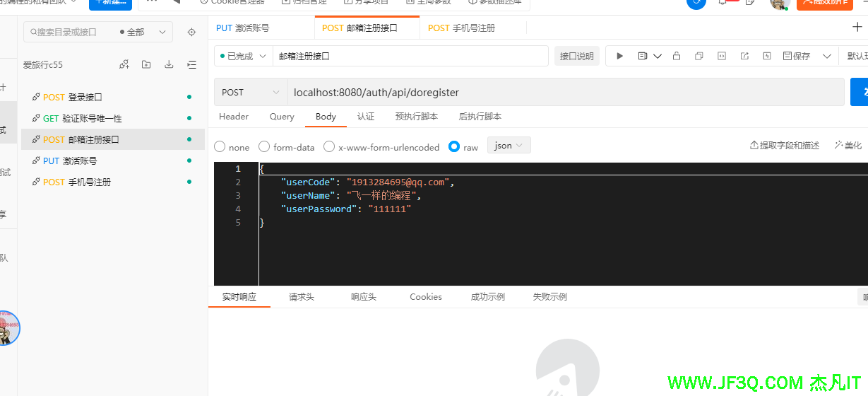The height and width of the screenshot is (396, 868).
Task: Expand the 已完成 status dropdown
Action: click(x=243, y=56)
